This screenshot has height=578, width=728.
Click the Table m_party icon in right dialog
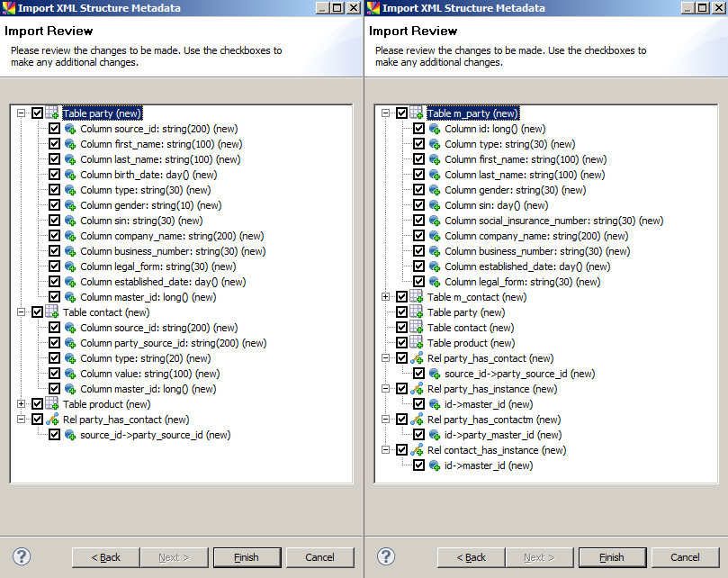pyautogui.click(x=416, y=113)
